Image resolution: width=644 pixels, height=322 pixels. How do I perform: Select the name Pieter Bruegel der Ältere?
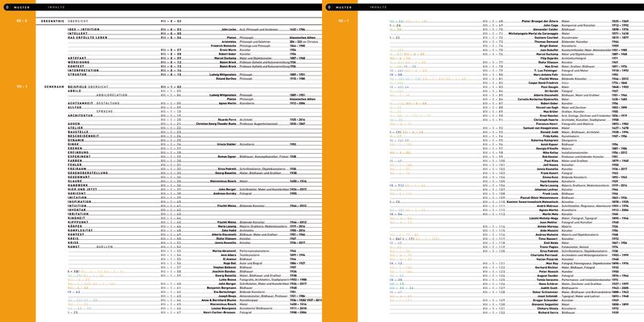(x=539, y=21)
